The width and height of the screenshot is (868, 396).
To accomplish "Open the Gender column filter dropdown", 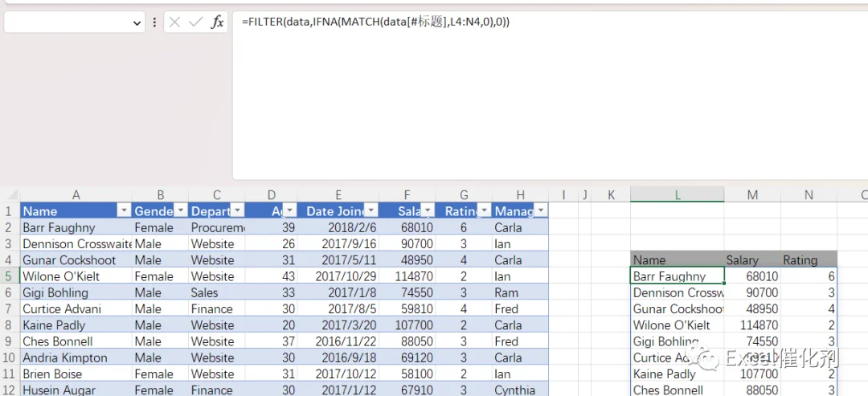I will [x=181, y=210].
